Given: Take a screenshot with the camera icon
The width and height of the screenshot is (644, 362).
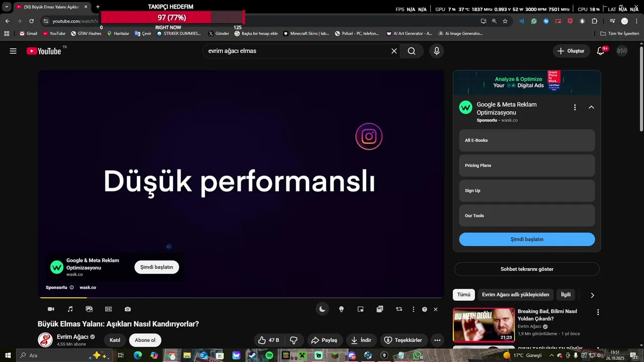Looking at the screenshot, I should click(128, 309).
